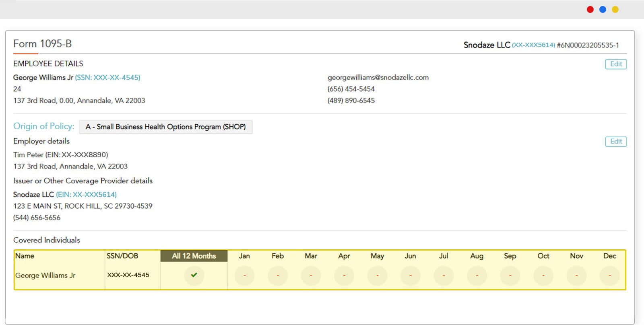Click the Edit button for Employee Details
Image resolution: width=644 pixels, height=335 pixels.
tap(615, 64)
